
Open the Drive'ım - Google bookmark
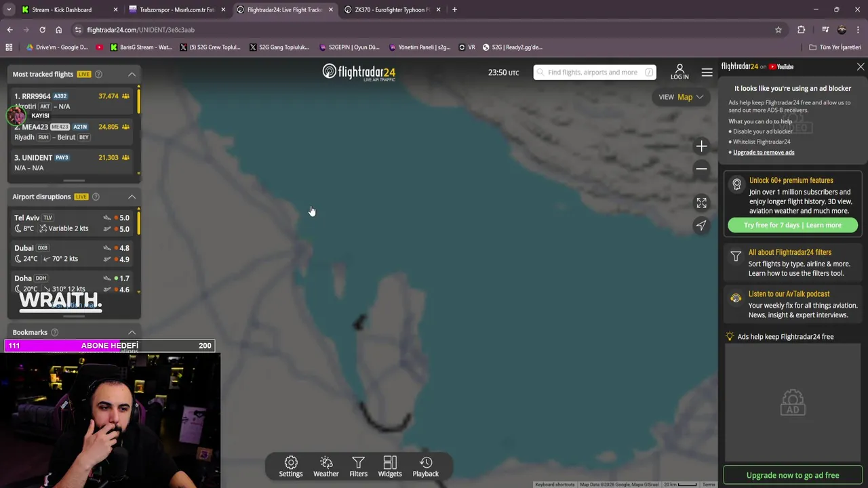coord(57,47)
